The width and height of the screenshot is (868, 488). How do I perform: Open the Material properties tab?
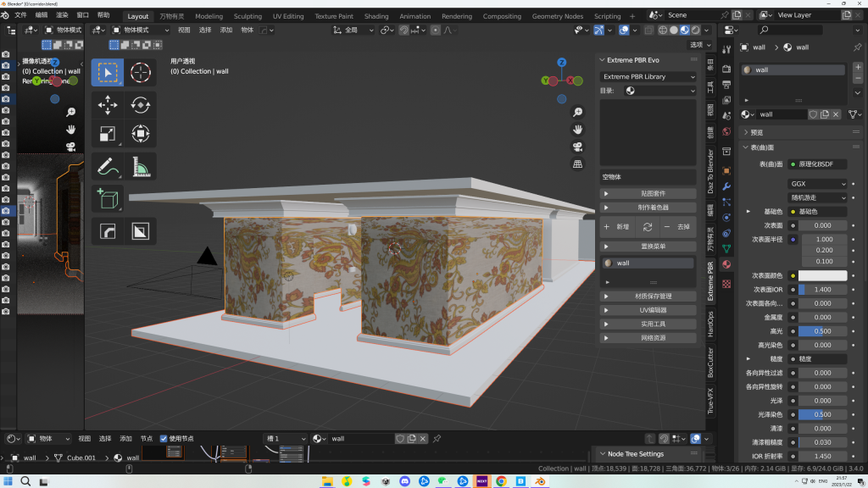click(726, 264)
